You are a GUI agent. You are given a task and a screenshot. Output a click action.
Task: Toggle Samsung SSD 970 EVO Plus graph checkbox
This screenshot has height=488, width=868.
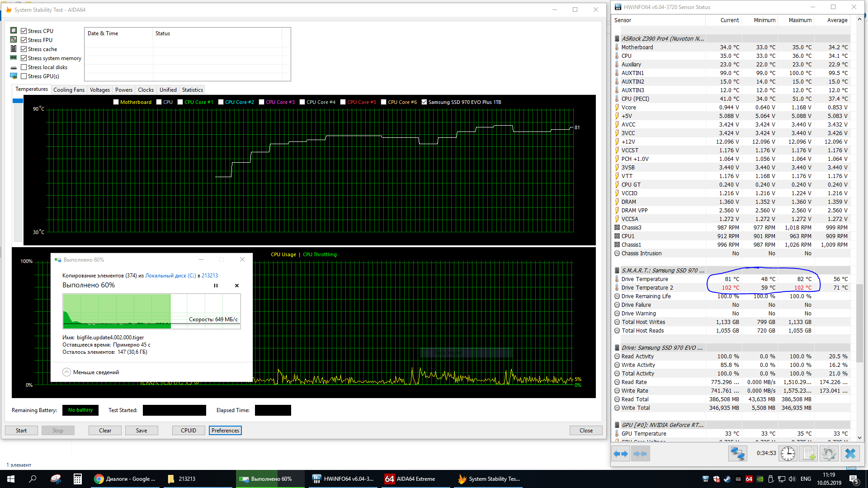click(x=424, y=102)
